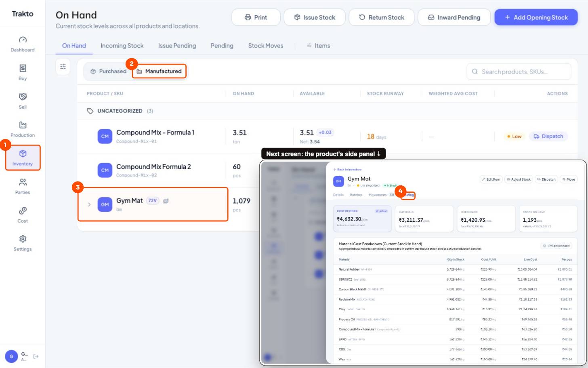Open the Stock Moves tab

pos(266,46)
